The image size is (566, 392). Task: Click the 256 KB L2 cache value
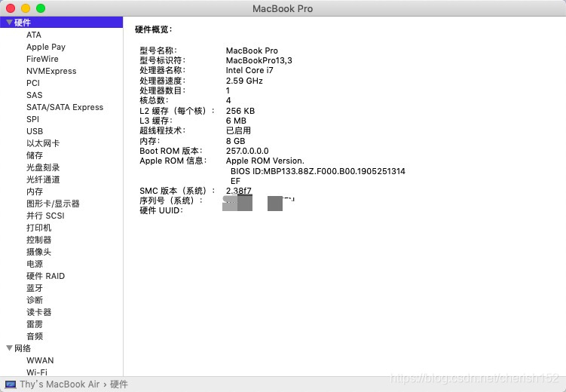tap(240, 111)
